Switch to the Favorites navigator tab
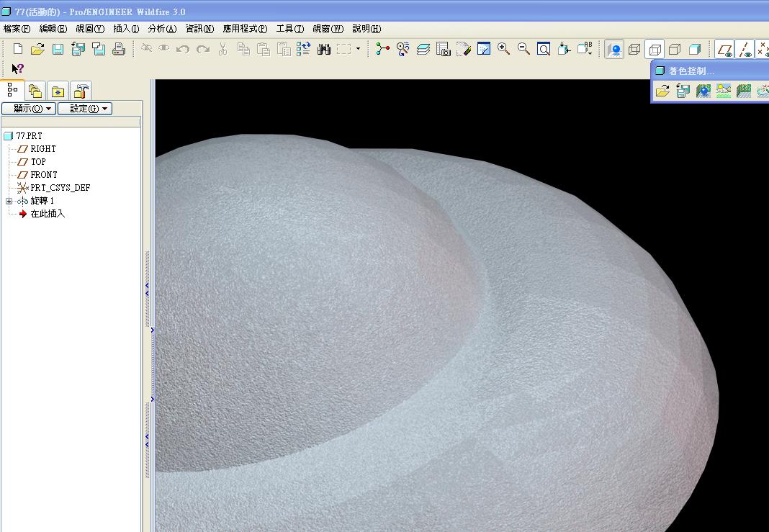This screenshot has height=532, width=769. pos(58,91)
